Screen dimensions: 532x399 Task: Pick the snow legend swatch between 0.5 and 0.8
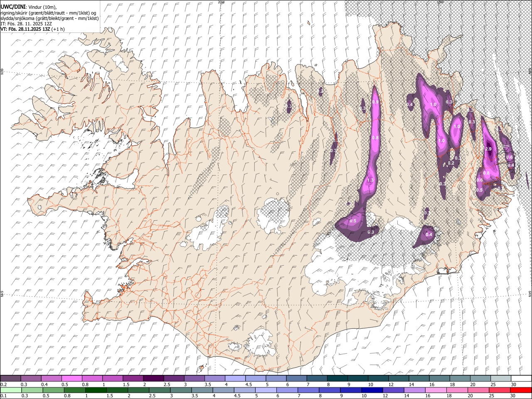pos(71,379)
